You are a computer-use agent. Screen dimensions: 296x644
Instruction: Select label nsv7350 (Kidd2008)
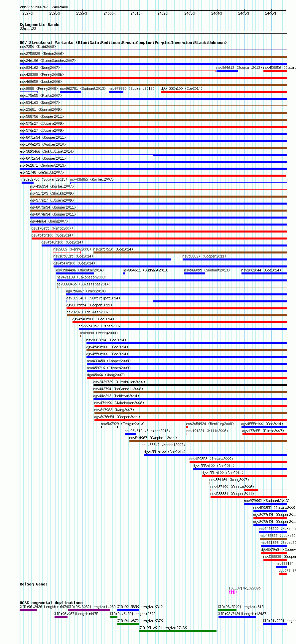(x=38, y=47)
